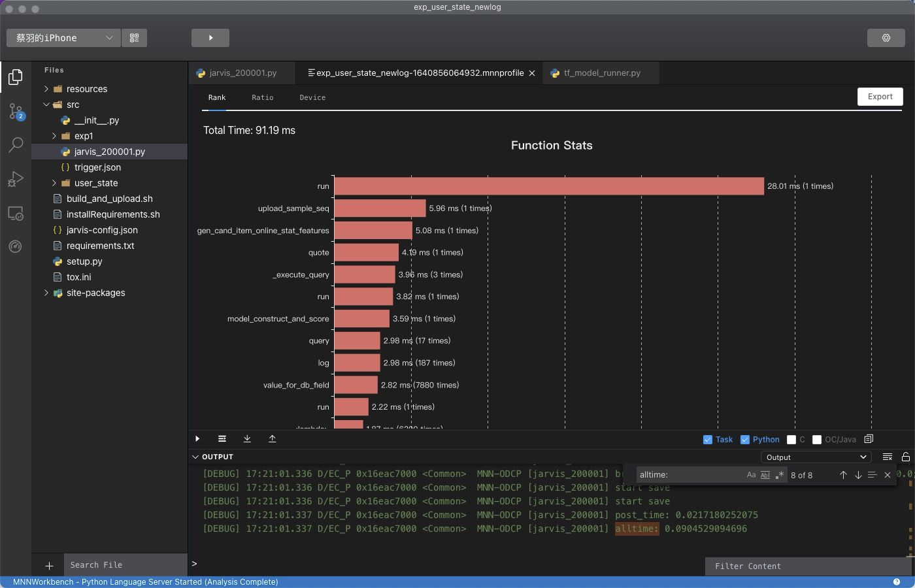This screenshot has height=588, width=915.
Task: Click the run play button in the top toolbar
Action: pos(210,38)
